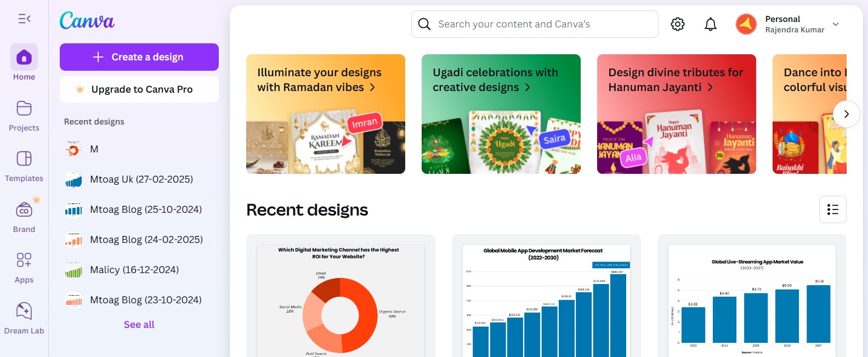Screen dimensions: 868x357
Task: Open the Apps grid icon
Action: [x=24, y=260]
